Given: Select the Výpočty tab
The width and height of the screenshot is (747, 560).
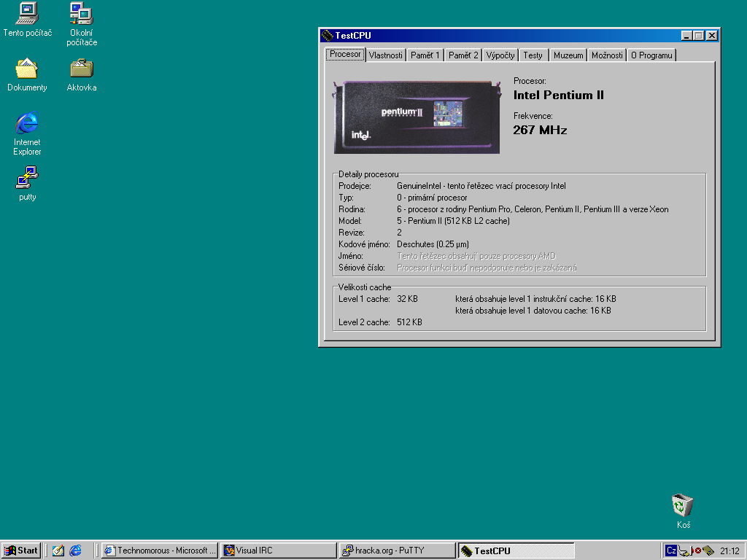Looking at the screenshot, I should coord(500,55).
